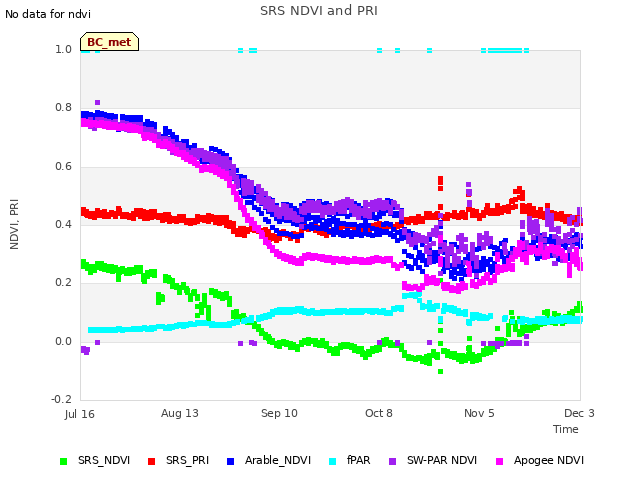
Task: Click the magenta Apogee NDVI legend swatch
Action: 499,461
